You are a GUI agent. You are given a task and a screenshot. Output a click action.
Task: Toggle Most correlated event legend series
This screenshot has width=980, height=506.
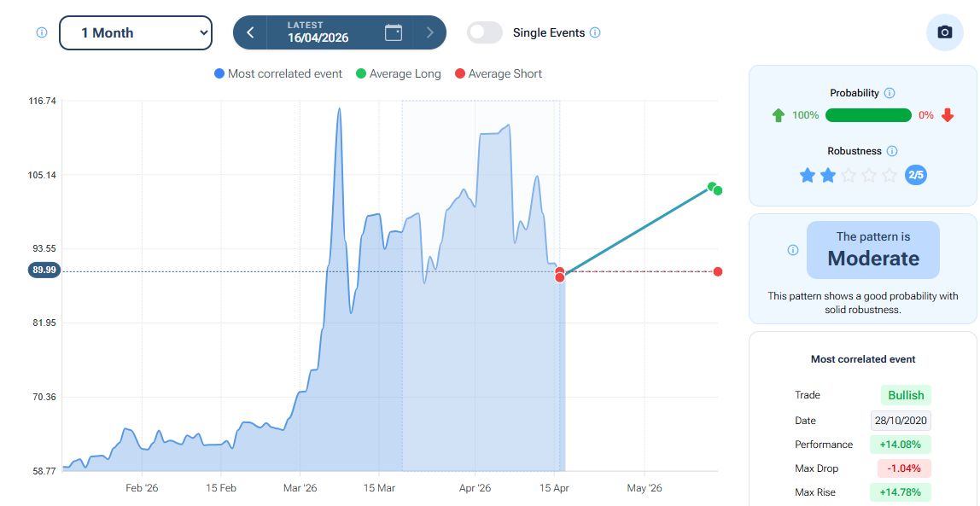pyautogui.click(x=278, y=74)
